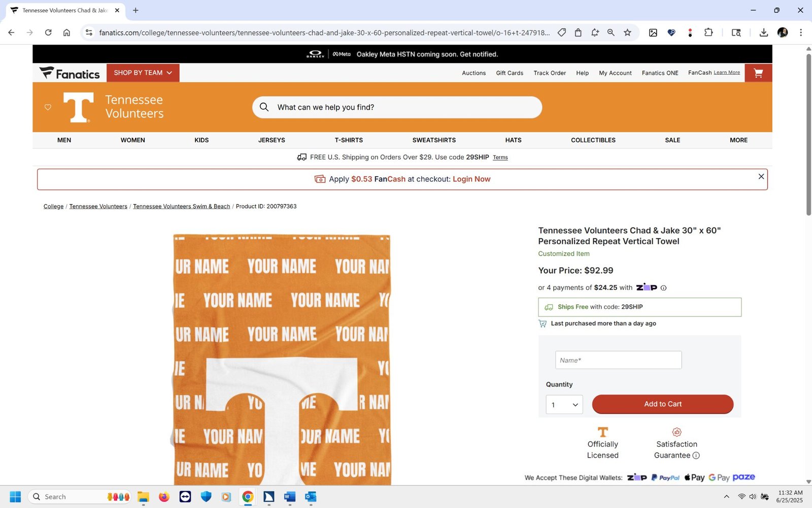
Task: Go back in browser history
Action: tap(11, 33)
